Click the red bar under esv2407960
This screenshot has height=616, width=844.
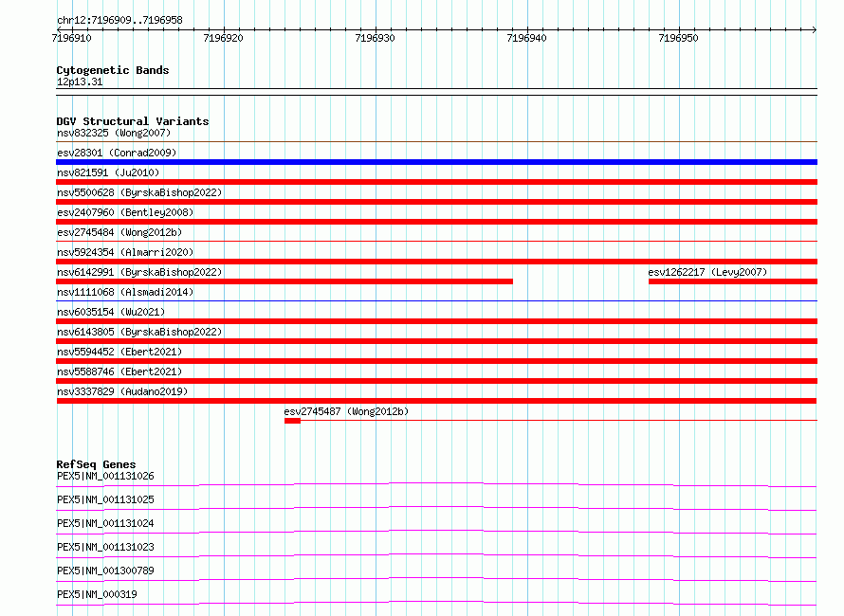pyautogui.click(x=436, y=222)
